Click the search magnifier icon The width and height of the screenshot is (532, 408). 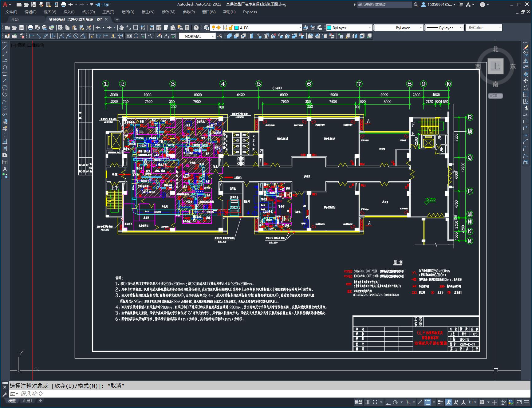click(416, 5)
